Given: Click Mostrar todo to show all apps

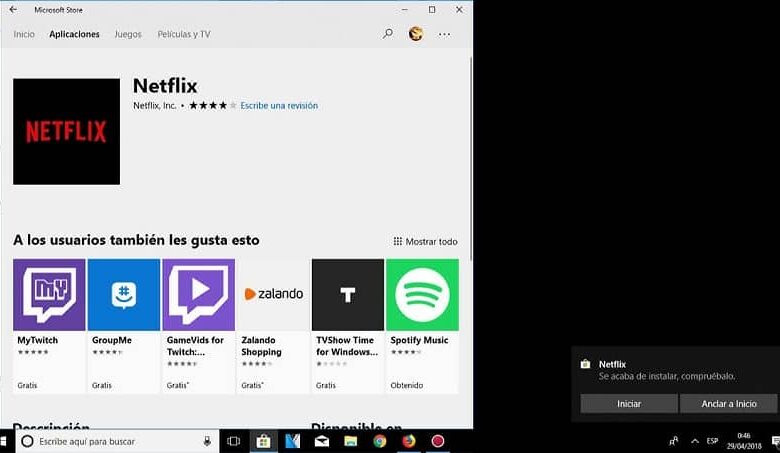Looking at the screenshot, I should (425, 242).
